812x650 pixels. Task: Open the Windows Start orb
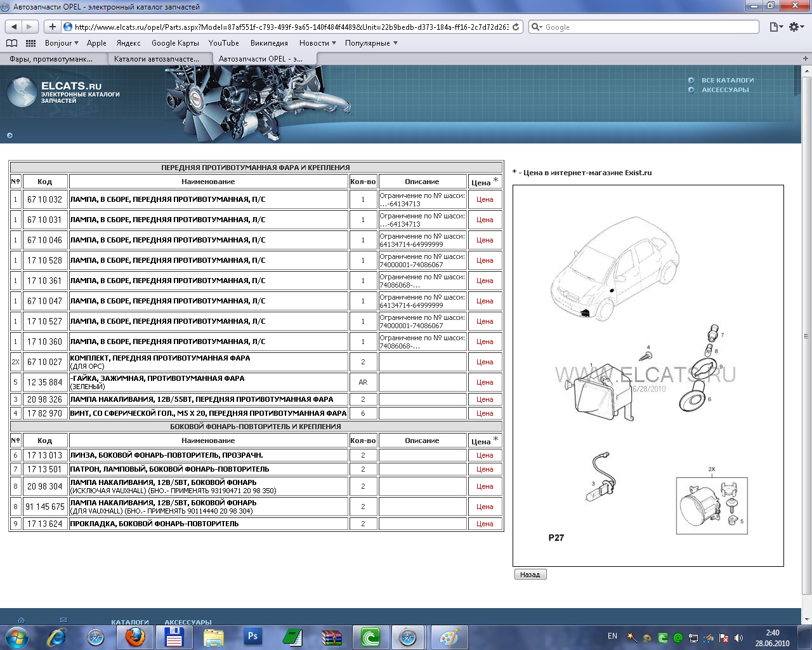tap(16, 637)
